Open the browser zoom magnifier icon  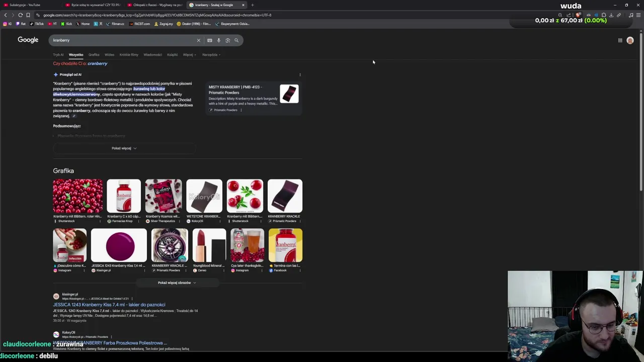(x=560, y=15)
